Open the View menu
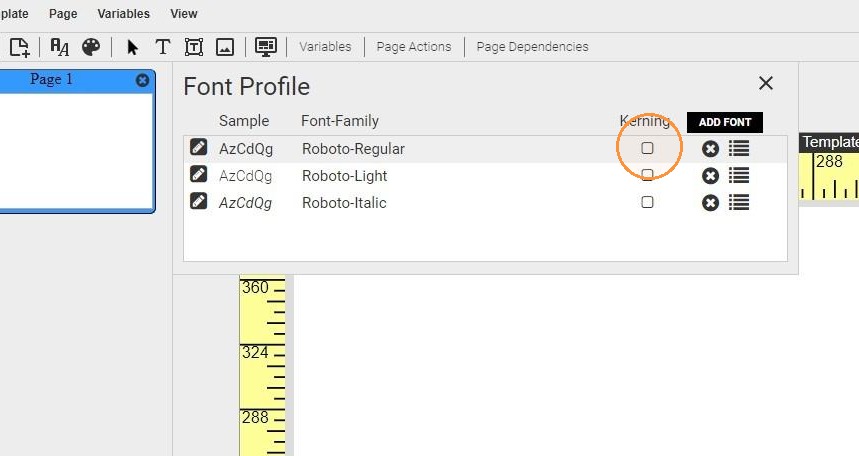The width and height of the screenshot is (859, 456). [x=184, y=14]
